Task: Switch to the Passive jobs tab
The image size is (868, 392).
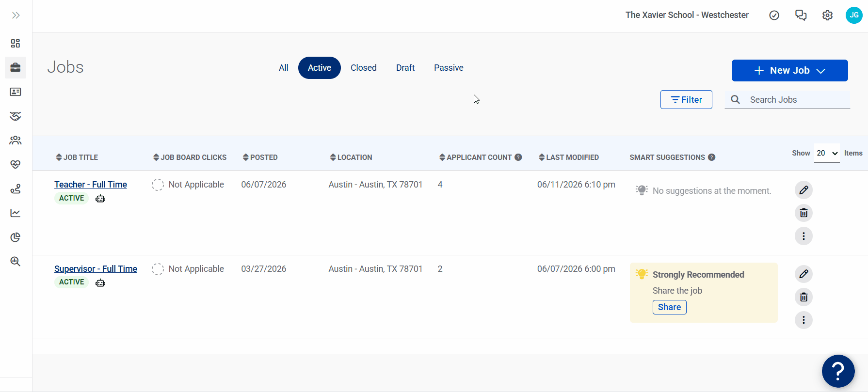Action: (449, 68)
